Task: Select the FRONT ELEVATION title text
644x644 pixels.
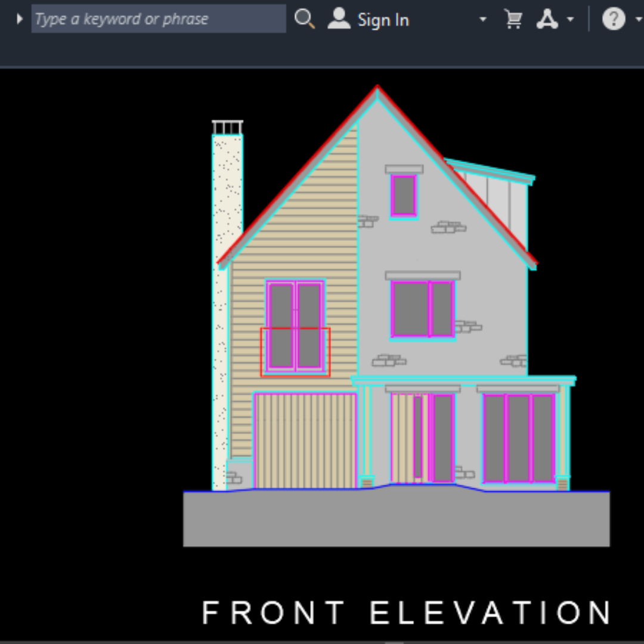Action: 407,612
